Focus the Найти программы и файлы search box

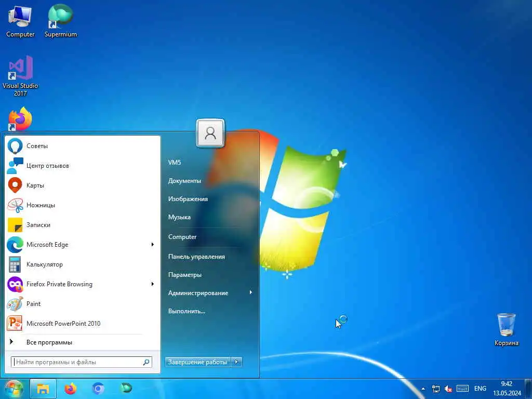[x=82, y=362]
